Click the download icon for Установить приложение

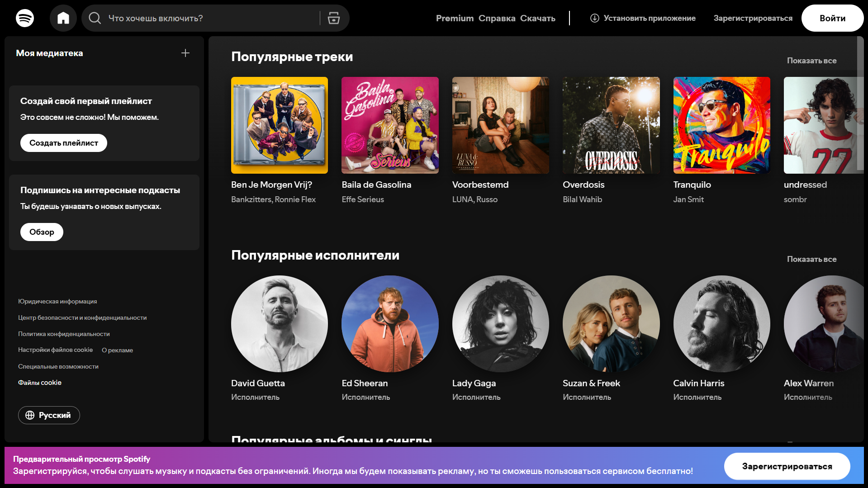tap(594, 18)
